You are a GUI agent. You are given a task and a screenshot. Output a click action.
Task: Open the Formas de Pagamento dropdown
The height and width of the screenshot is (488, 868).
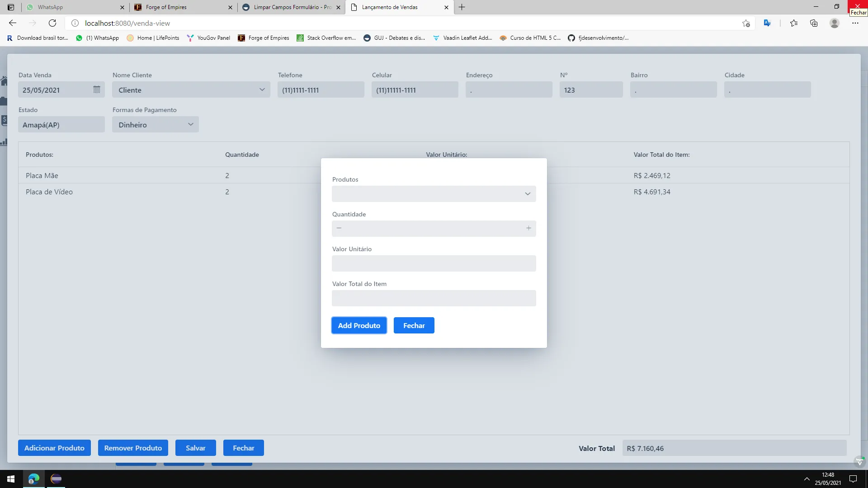pos(190,124)
